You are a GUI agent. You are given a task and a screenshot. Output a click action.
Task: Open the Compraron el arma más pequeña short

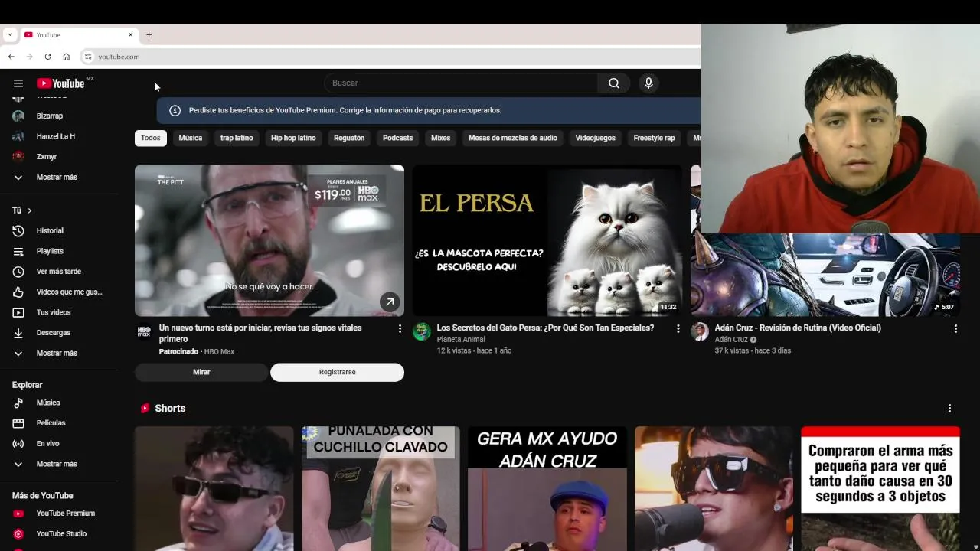click(880, 488)
